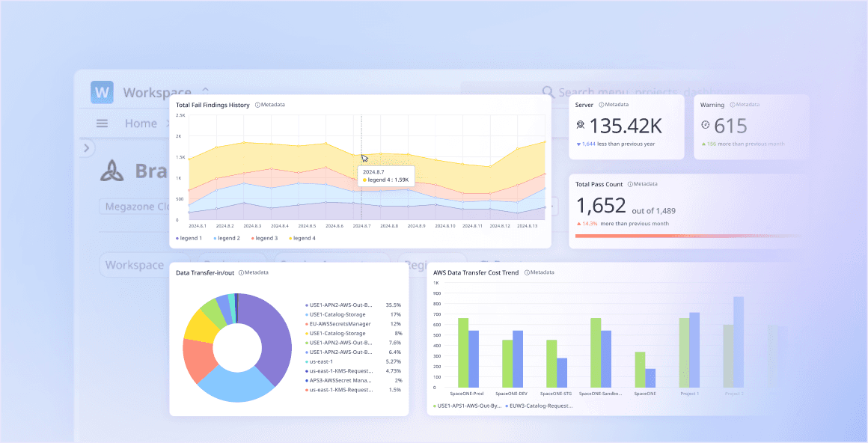Click Metadata info icon on AWS Data Transfer Cost Trend
Image resolution: width=868 pixels, height=443 pixels.
click(527, 272)
